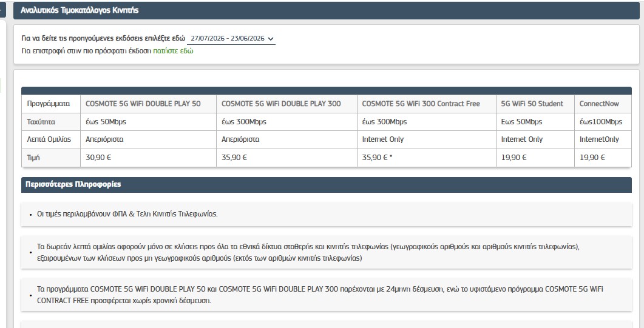This screenshot has height=328, width=644.
Task: Click the 'Περισσότερες Πληροφορίες' section header
Action: 327,184
